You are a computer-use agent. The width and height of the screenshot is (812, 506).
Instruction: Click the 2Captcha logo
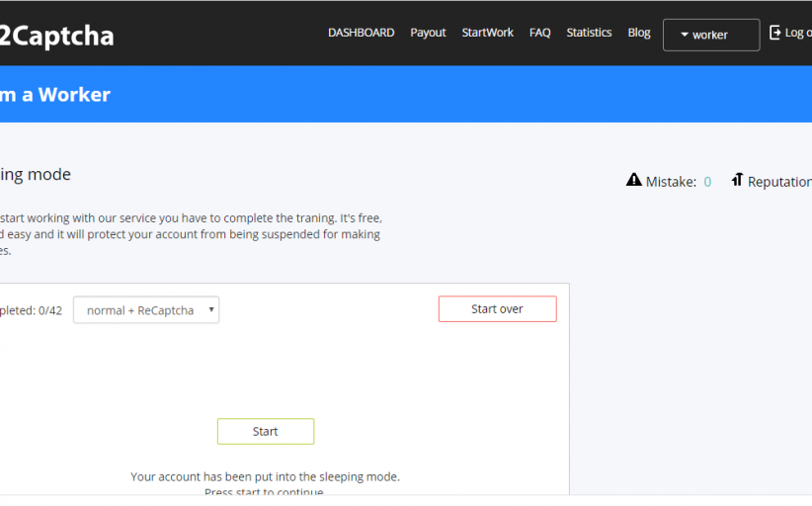pos(57,36)
